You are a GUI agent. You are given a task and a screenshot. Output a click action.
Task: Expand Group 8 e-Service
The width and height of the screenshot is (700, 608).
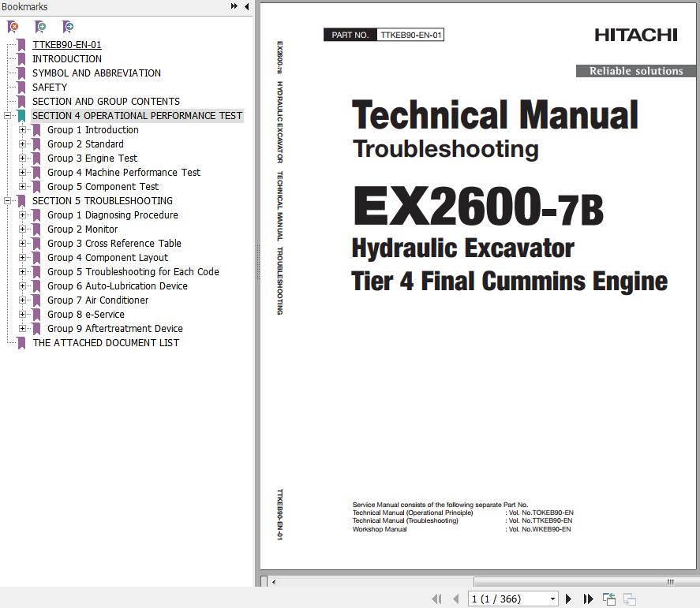coord(22,315)
